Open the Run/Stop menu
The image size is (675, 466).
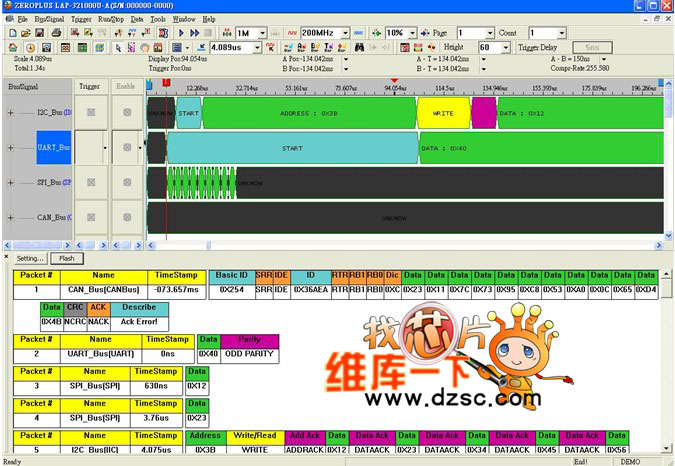[111, 19]
